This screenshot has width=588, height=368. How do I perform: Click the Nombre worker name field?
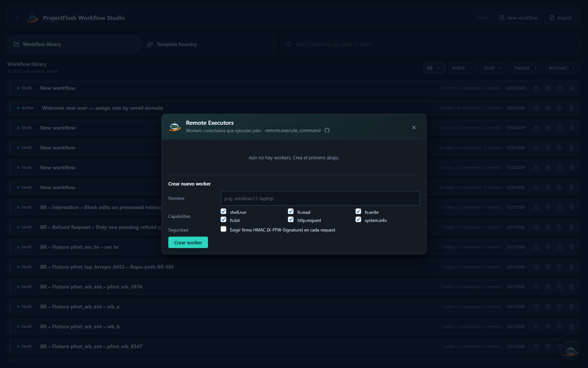click(x=320, y=198)
